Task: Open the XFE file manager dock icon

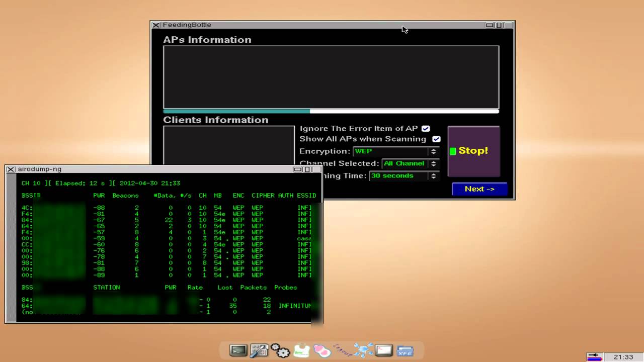Action: click(405, 350)
